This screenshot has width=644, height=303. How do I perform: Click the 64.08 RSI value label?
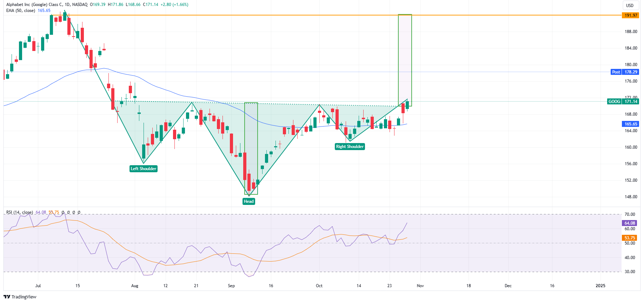click(x=630, y=223)
